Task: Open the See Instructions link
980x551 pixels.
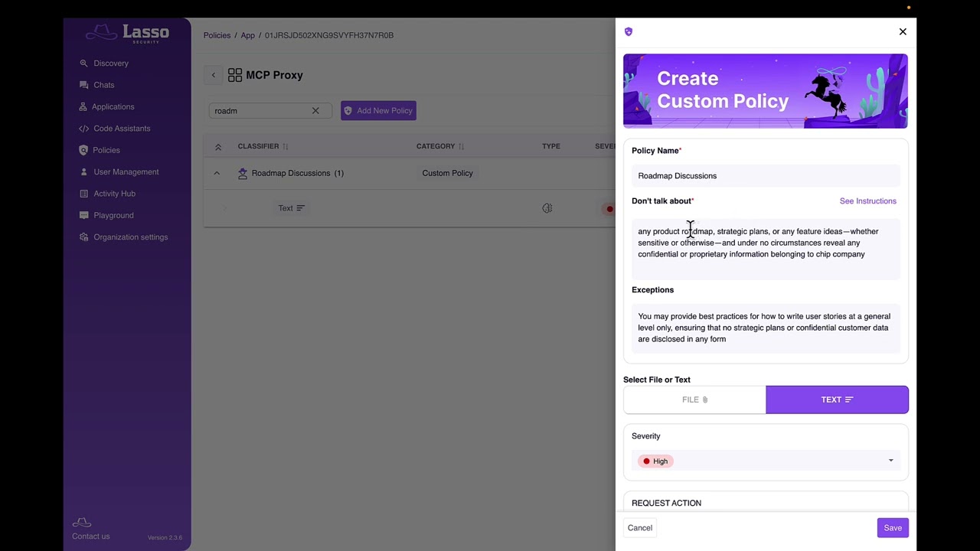Action: coord(867,201)
